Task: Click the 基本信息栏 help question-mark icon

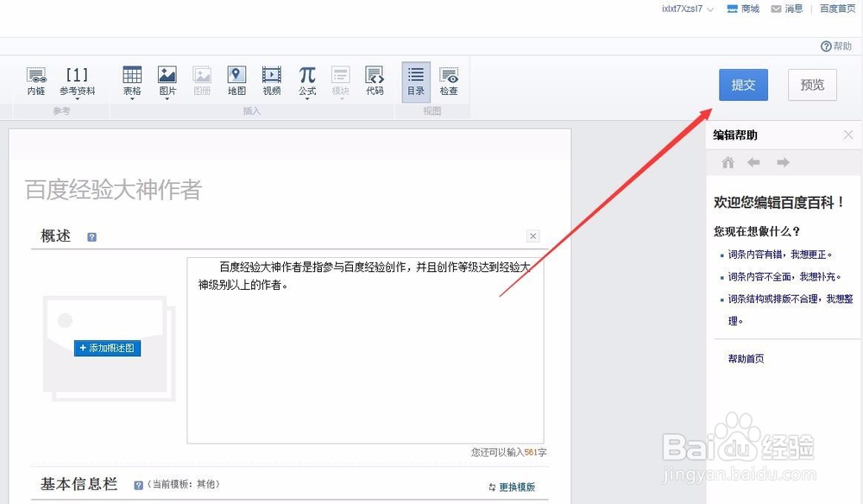Action: 139,485
